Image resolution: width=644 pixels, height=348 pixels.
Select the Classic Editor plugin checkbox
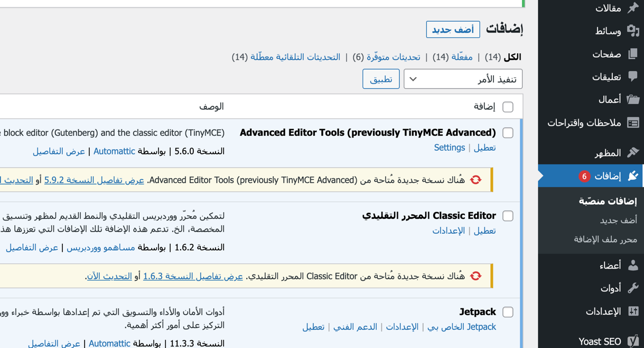508,216
